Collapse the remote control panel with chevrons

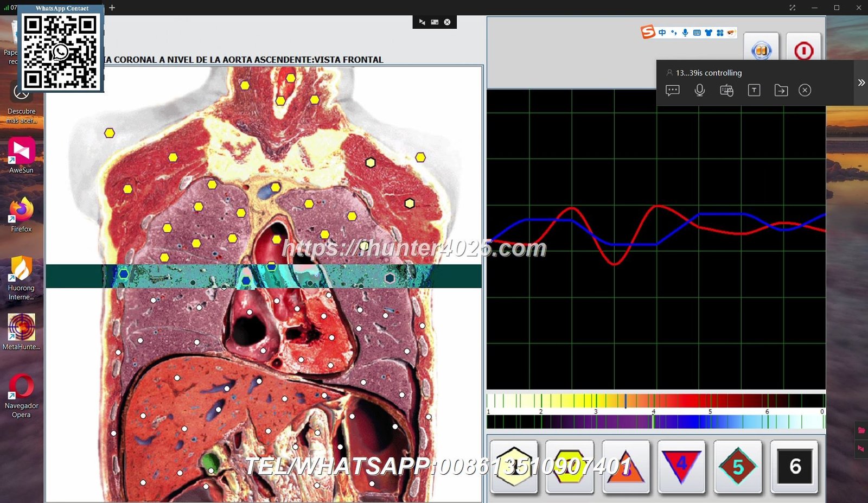coord(861,82)
